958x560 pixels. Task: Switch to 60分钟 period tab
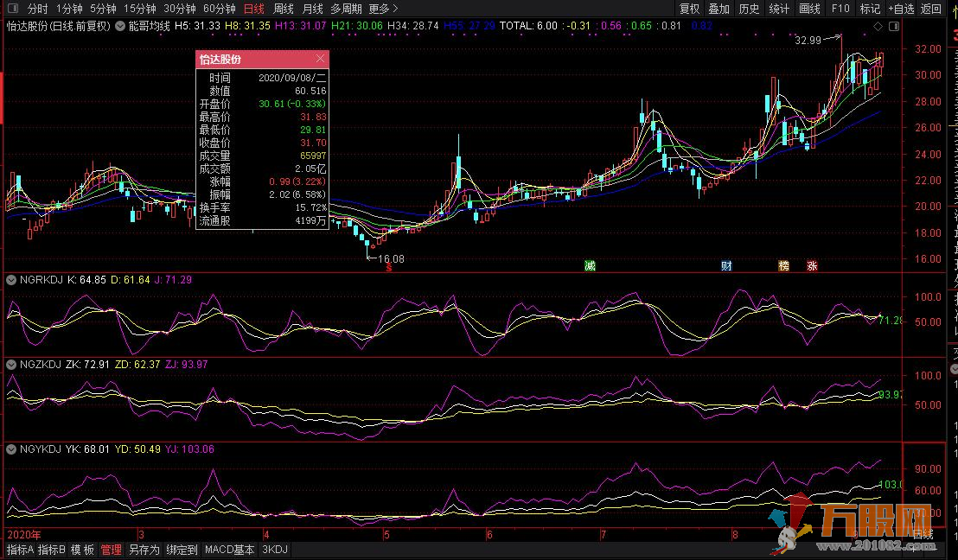(x=220, y=9)
